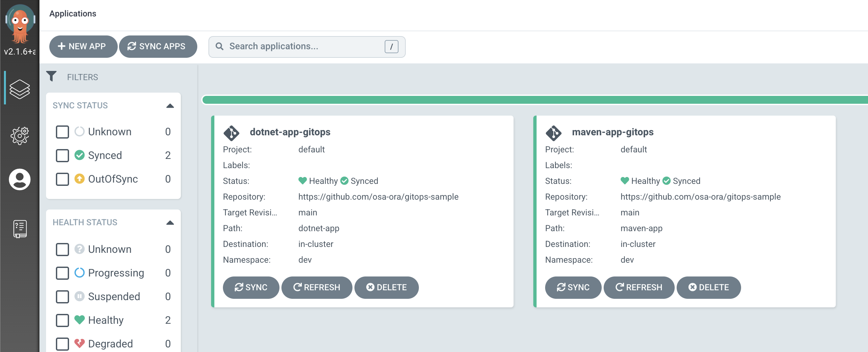Viewport: 868px width, 352px height.
Task: Click the green heart Healthy filter icon
Action: [x=80, y=319]
